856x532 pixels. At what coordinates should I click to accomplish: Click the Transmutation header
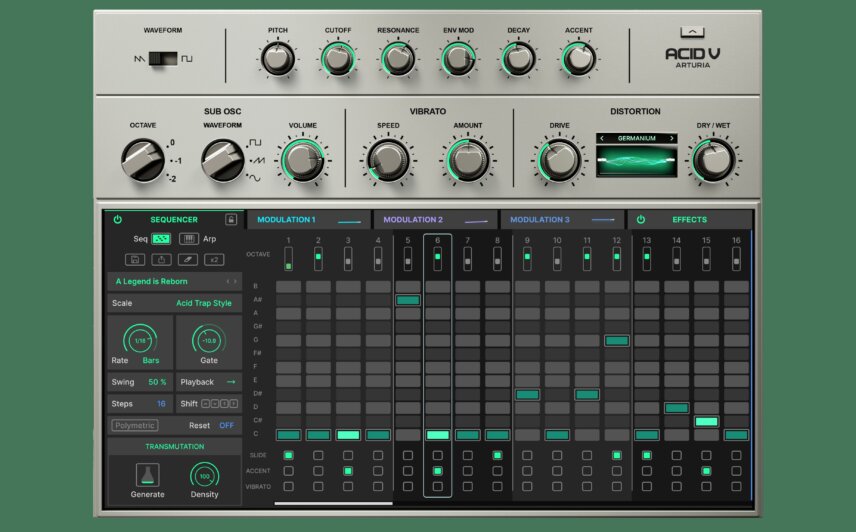[175, 446]
